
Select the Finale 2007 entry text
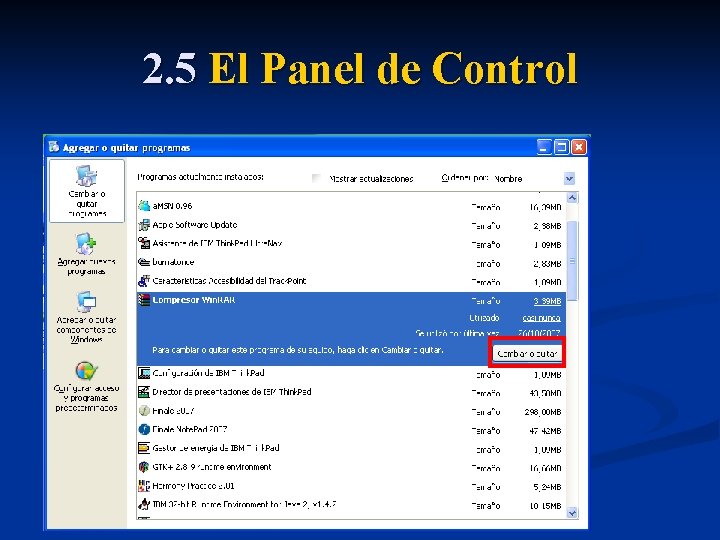pyautogui.click(x=174, y=411)
